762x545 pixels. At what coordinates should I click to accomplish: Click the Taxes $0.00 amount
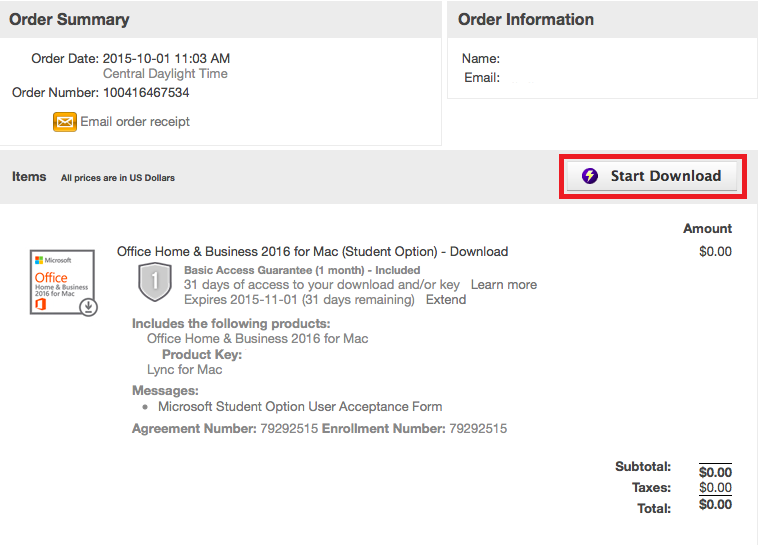point(715,488)
